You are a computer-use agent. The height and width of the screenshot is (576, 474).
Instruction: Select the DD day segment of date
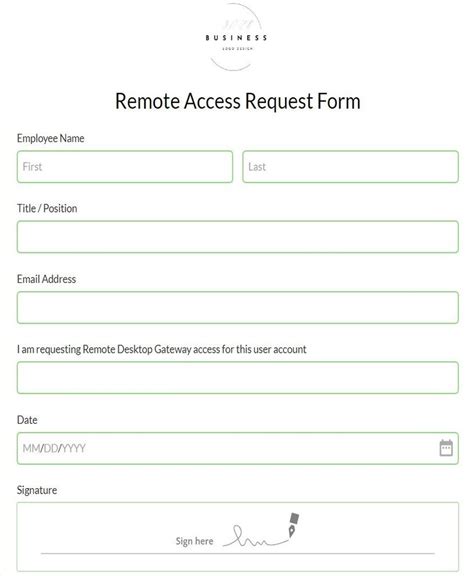[x=51, y=448]
